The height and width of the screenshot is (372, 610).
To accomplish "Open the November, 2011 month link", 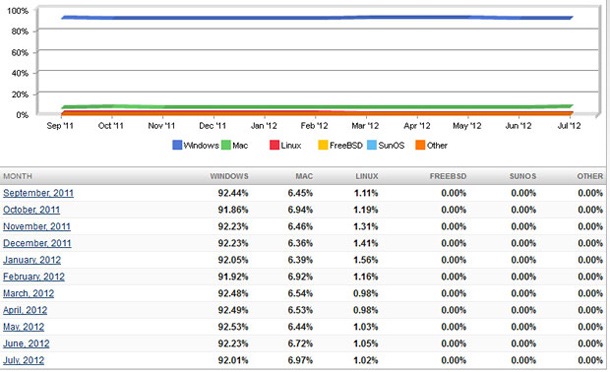I will tap(37, 226).
